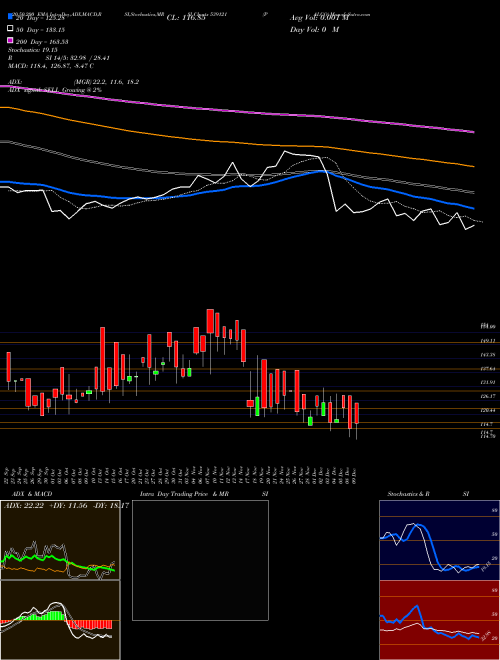Screen dimensions: 500x660
Task: Click the blue line peak in RSI panel
Action: tap(417, 606)
